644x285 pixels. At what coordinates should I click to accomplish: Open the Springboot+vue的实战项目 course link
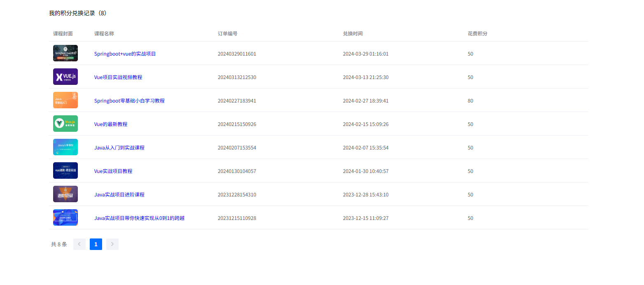pyautogui.click(x=125, y=54)
